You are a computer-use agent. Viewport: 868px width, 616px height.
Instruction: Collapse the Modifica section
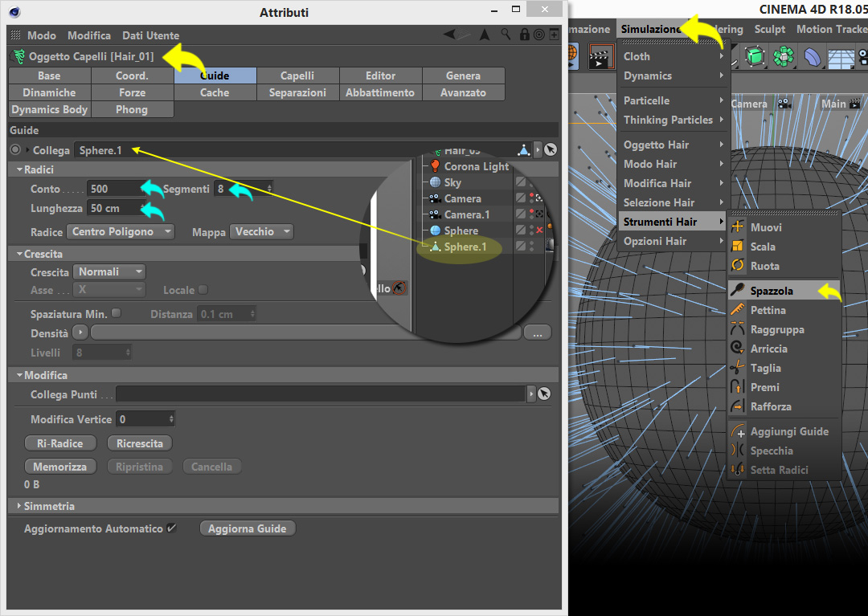[x=20, y=375]
